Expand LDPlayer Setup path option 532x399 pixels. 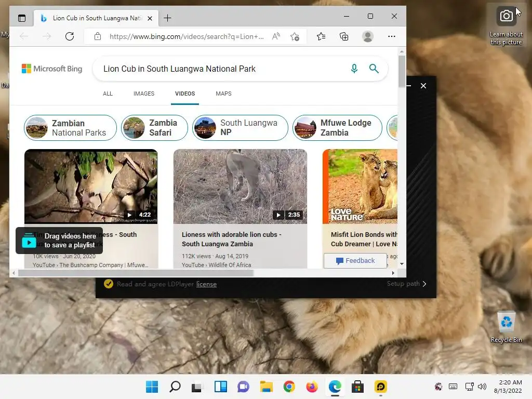coord(406,284)
